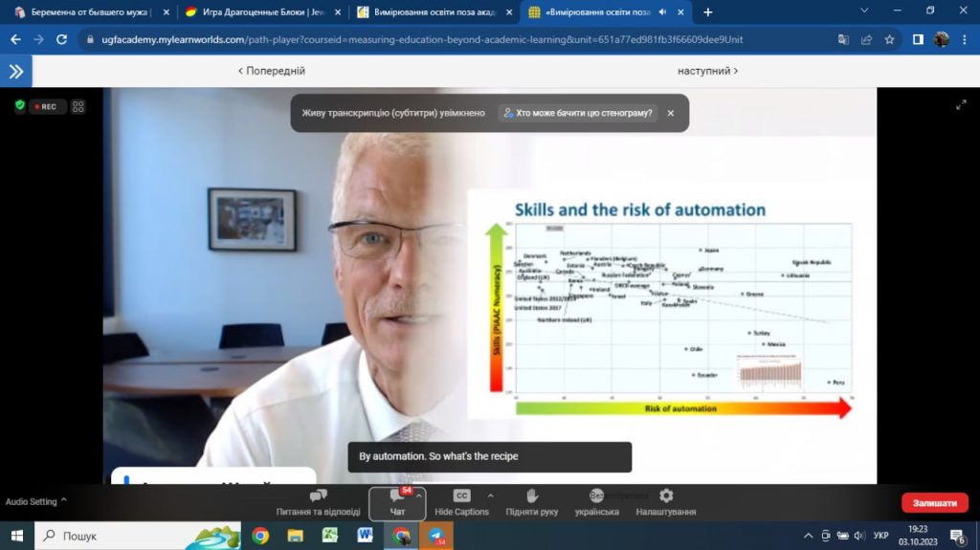Toggle the browser side panel
980x550 pixels.
point(917,39)
